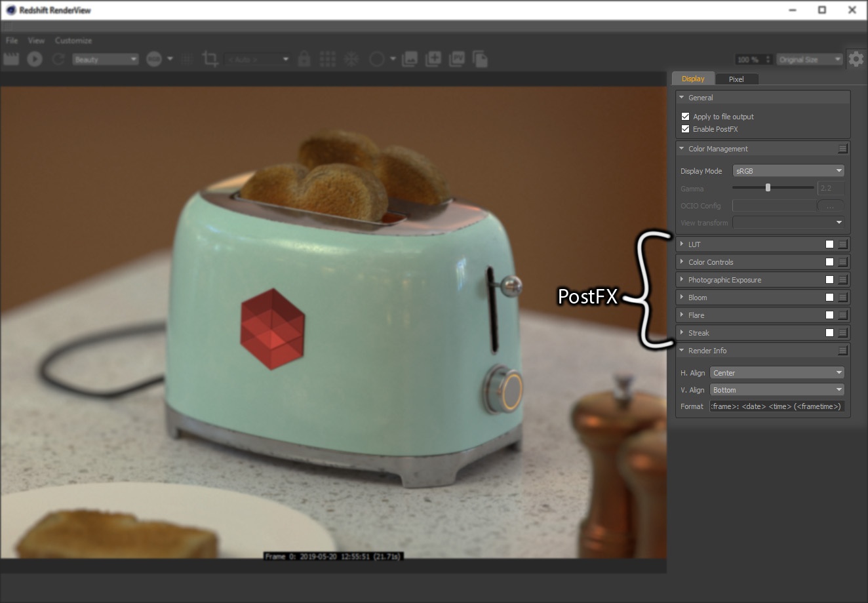Enable the Color Controls checkbox
The height and width of the screenshot is (603, 868).
pyautogui.click(x=829, y=262)
